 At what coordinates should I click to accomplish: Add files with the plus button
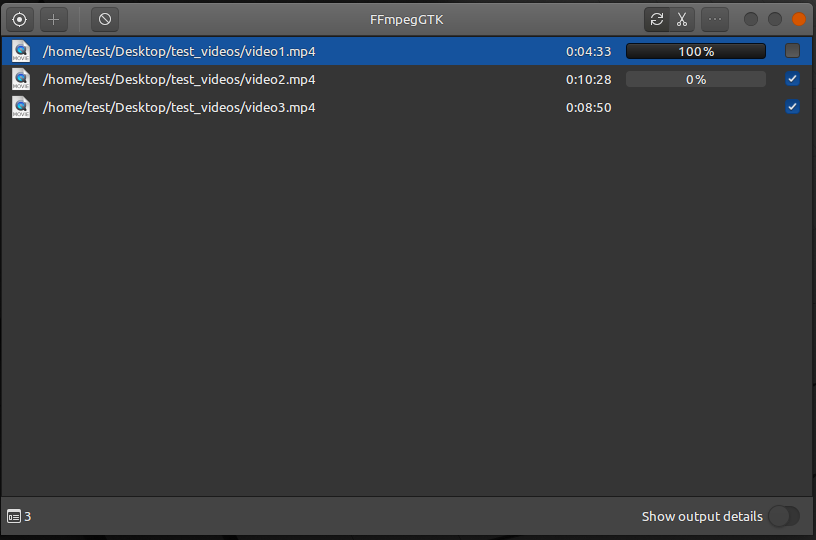click(54, 20)
